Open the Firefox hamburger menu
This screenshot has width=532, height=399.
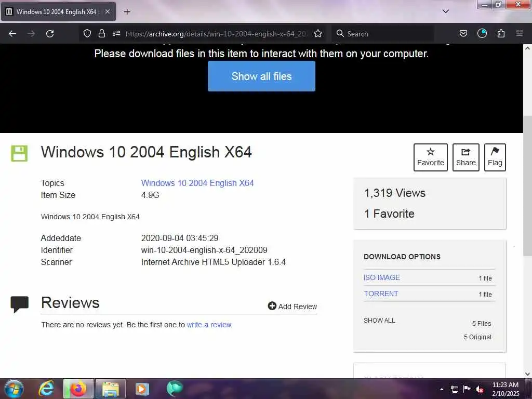tap(520, 33)
